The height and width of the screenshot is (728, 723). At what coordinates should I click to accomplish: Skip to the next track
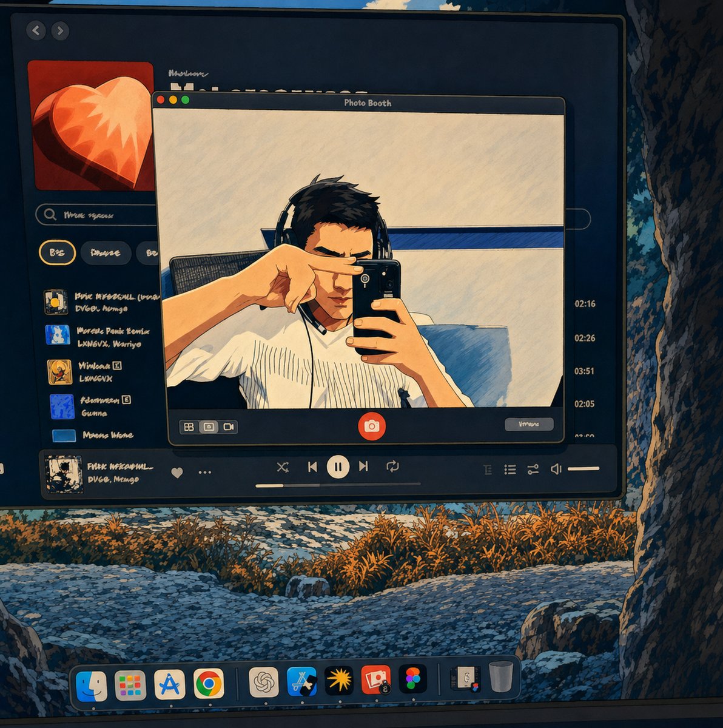363,466
